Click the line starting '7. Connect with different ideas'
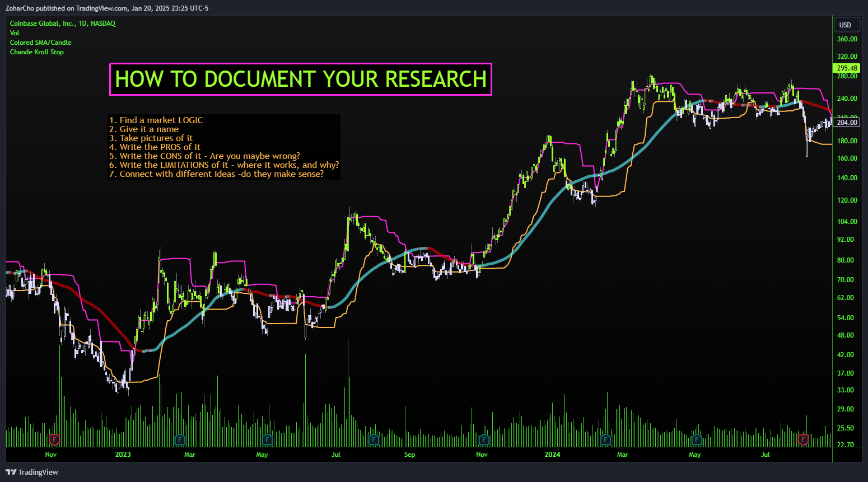Image resolution: width=868 pixels, height=482 pixels. point(216,174)
